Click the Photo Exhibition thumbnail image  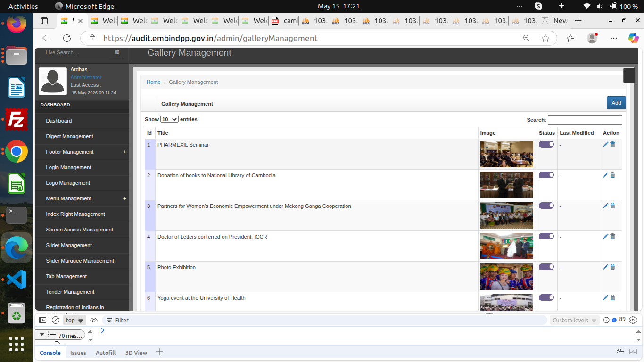507,277
